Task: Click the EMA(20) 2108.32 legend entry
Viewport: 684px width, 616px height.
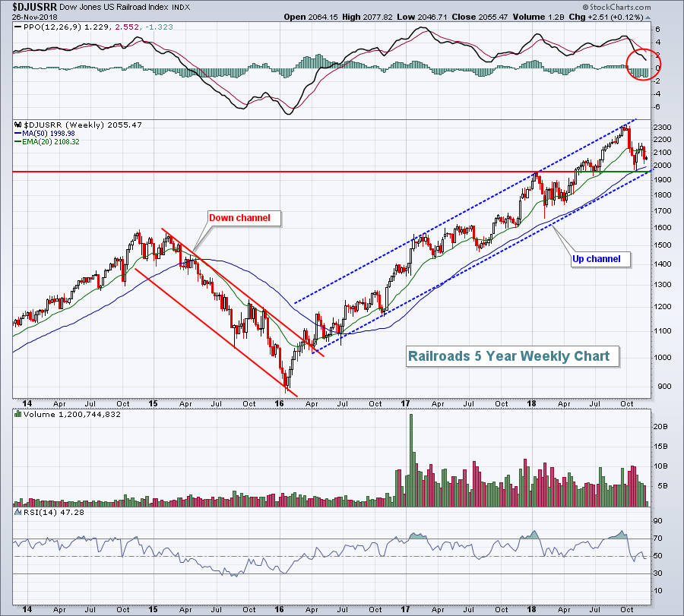Action: coord(51,142)
